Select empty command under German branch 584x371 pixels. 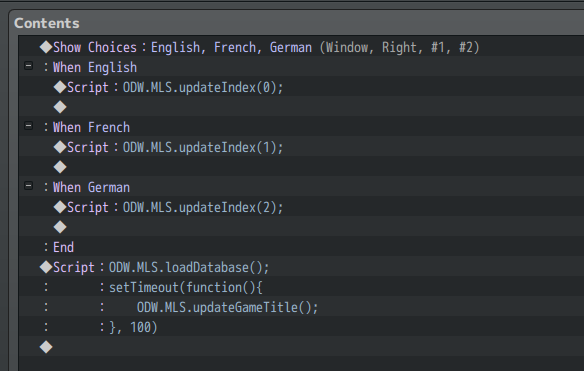[x=301, y=227]
